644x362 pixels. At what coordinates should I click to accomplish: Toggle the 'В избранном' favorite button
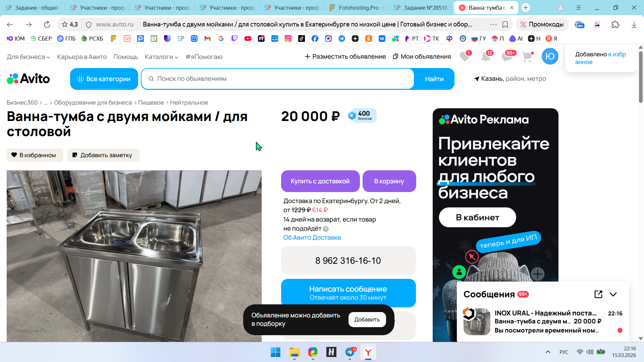click(35, 155)
